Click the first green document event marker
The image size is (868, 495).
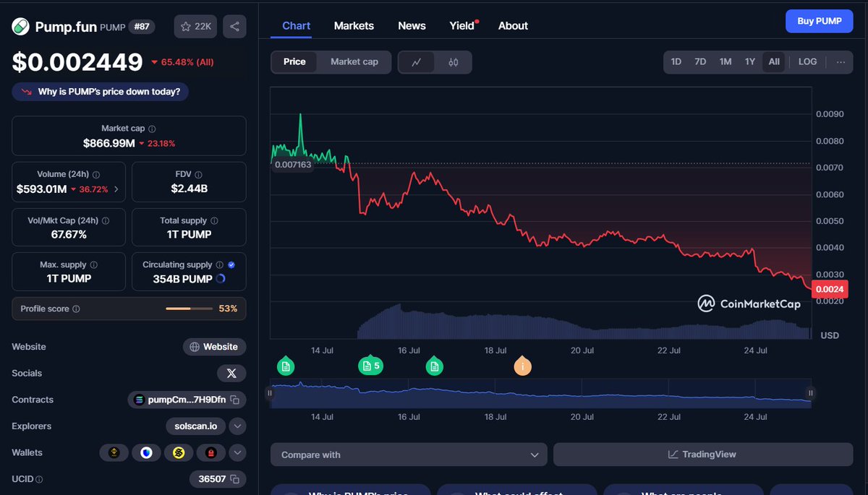pos(286,366)
